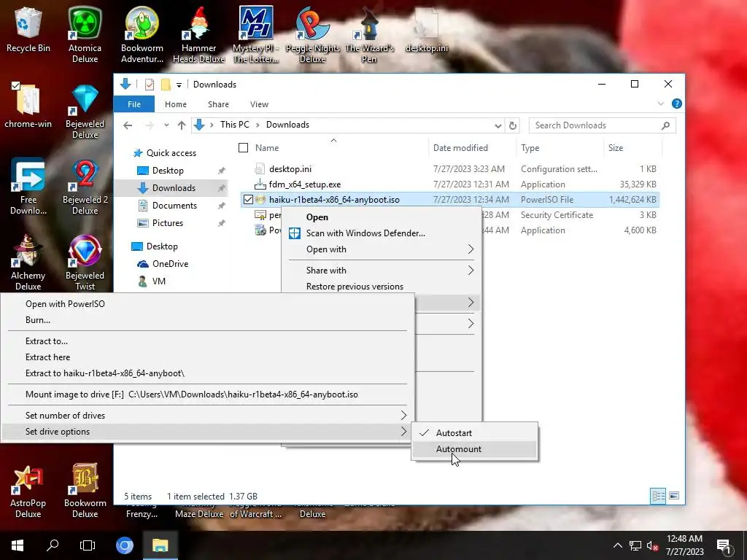Switch to the View ribbon tab
Screen dimensions: 747x560
(x=259, y=104)
